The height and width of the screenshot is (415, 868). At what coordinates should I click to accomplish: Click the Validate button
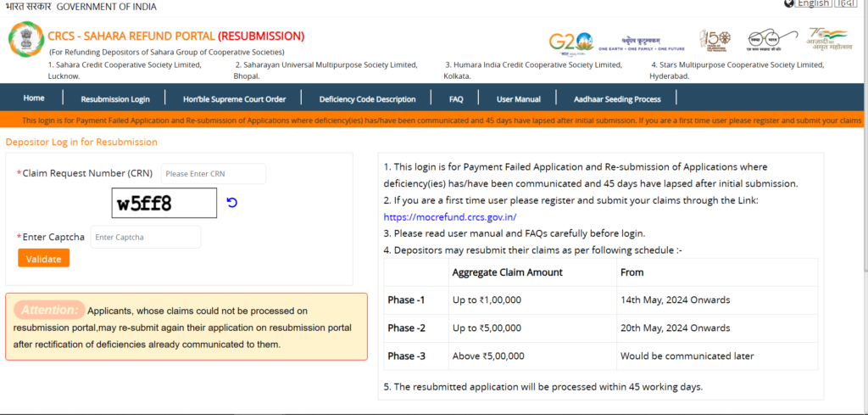(44, 258)
